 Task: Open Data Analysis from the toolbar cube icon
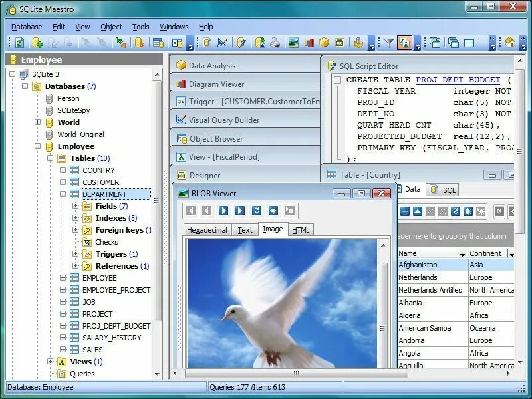point(325,43)
